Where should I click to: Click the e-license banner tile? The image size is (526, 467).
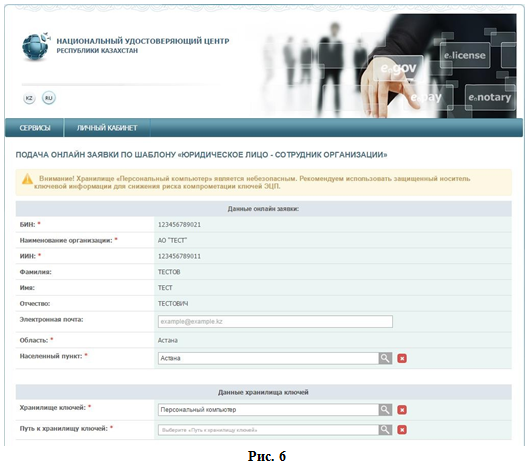pos(465,55)
